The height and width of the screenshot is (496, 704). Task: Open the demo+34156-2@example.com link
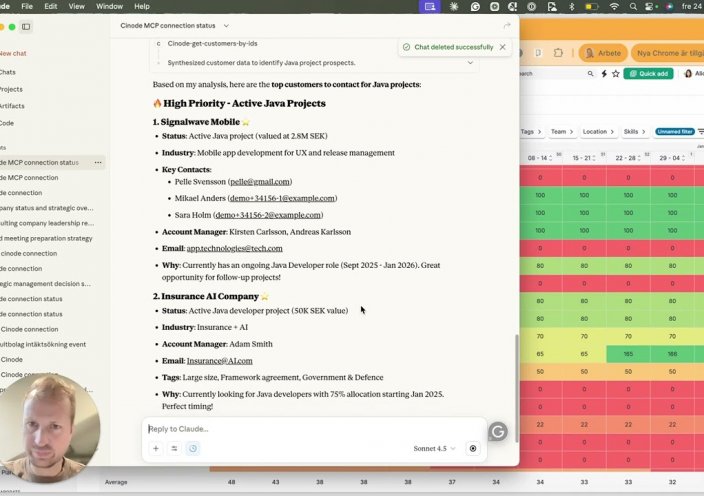click(x=268, y=215)
